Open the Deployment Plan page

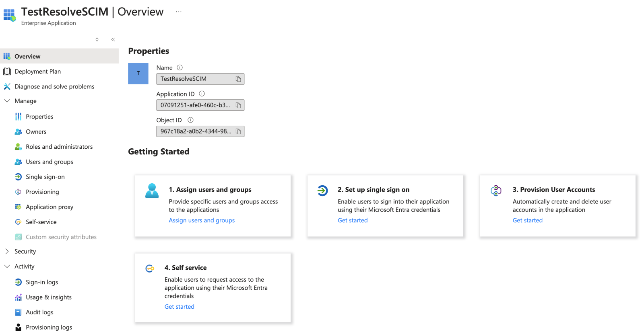point(37,72)
